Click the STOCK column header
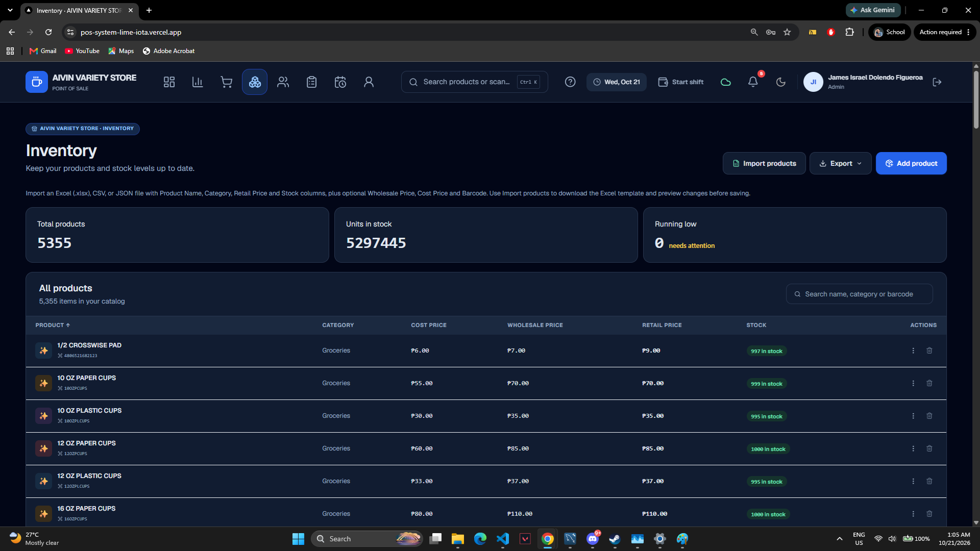This screenshot has height=551, width=980. 756,325
